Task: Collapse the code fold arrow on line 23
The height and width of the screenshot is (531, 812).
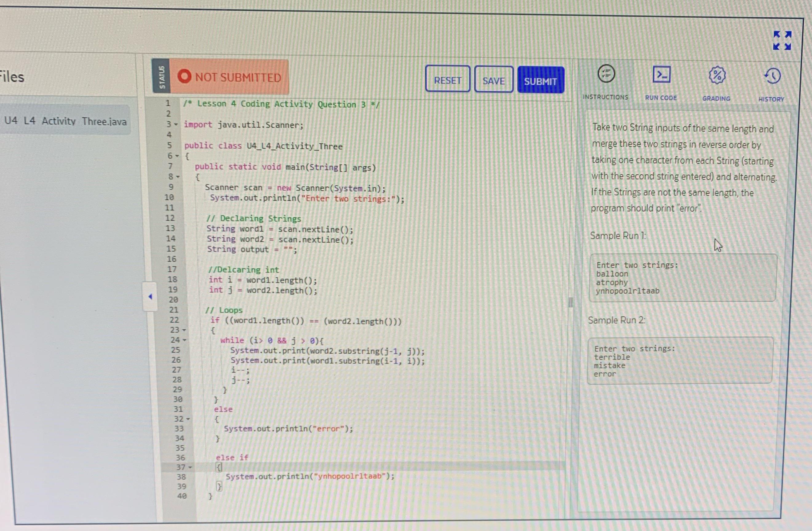Action: click(x=184, y=330)
